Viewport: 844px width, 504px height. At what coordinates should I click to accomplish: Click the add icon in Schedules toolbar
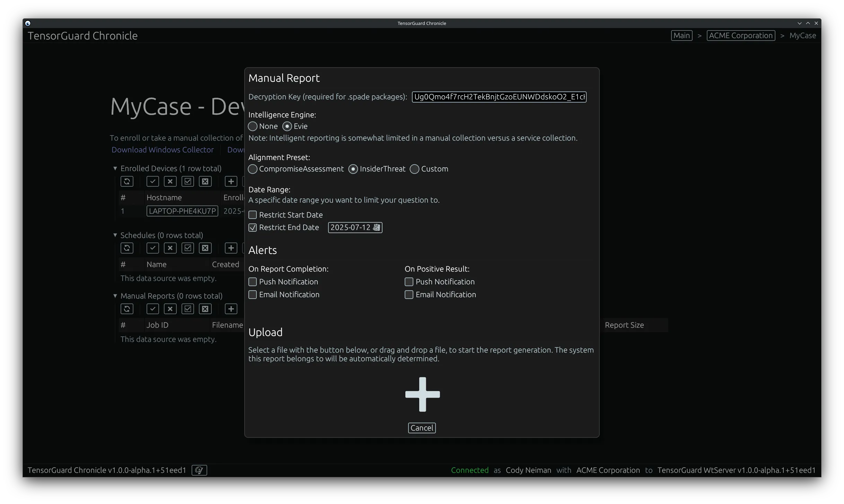(x=231, y=248)
